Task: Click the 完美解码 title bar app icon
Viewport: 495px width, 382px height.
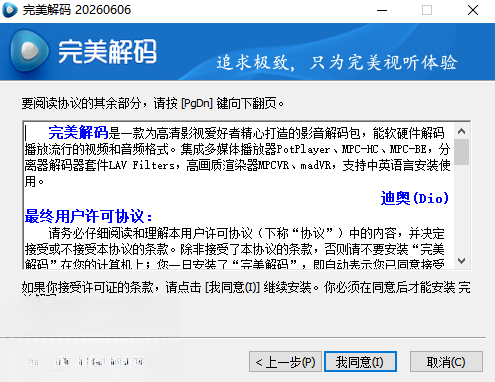Action: [10, 10]
